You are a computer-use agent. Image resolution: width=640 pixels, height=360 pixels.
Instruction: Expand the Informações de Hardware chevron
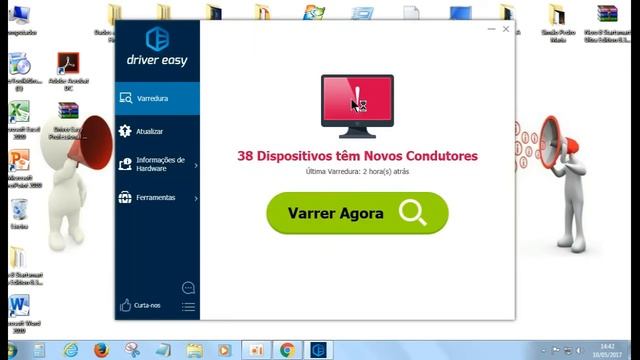[x=196, y=165]
